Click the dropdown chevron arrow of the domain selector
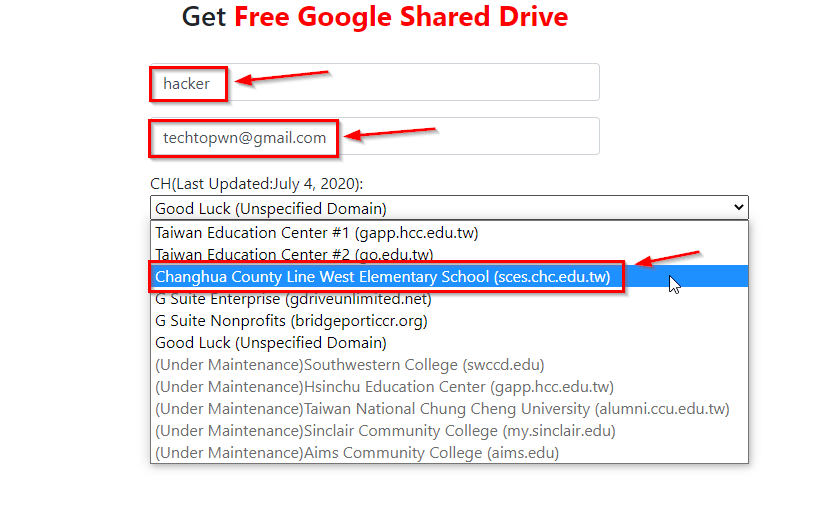The height and width of the screenshot is (511, 828). click(739, 208)
